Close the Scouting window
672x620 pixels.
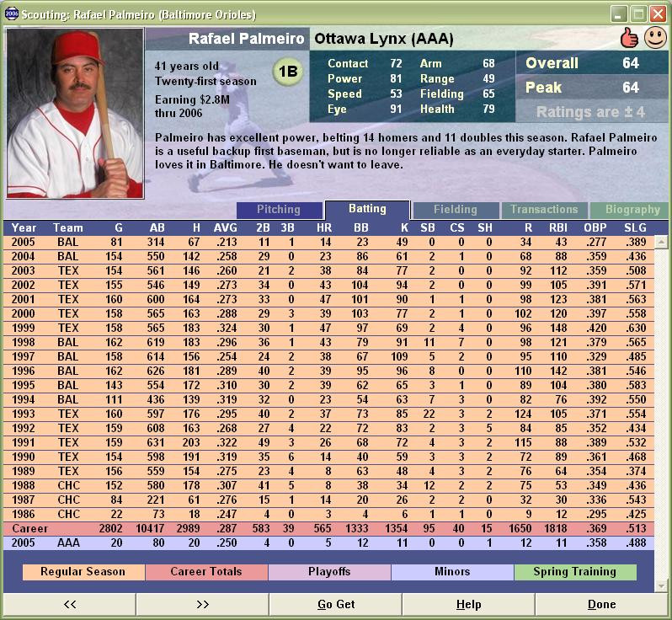point(658,14)
